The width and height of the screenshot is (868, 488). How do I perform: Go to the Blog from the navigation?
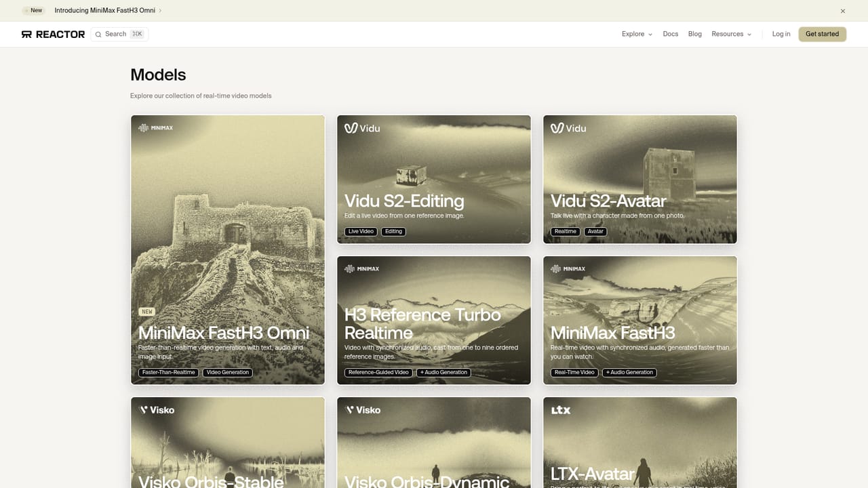[x=695, y=34]
